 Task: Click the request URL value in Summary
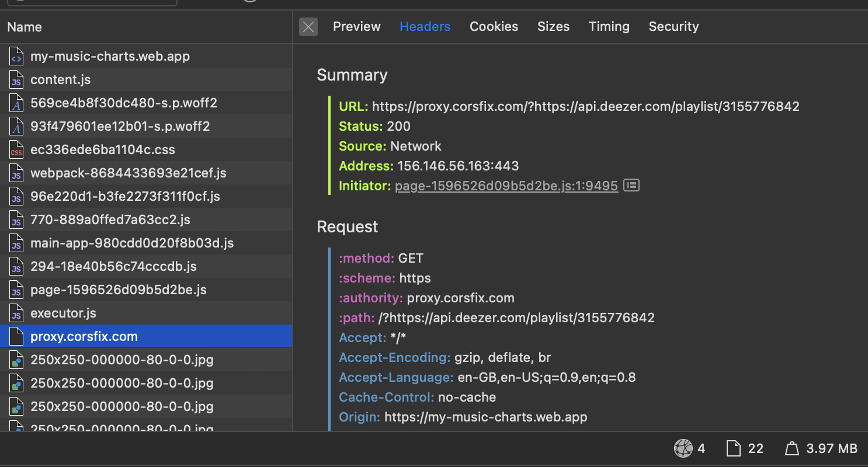586,107
